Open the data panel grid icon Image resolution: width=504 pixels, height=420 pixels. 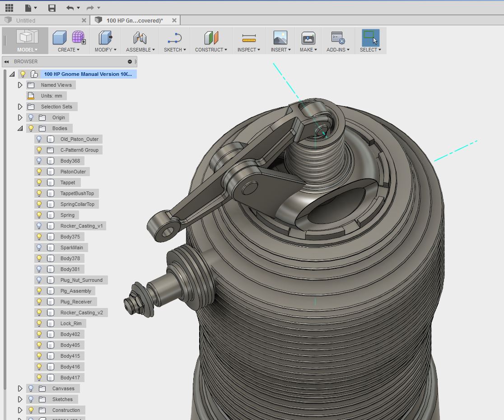pos(9,8)
